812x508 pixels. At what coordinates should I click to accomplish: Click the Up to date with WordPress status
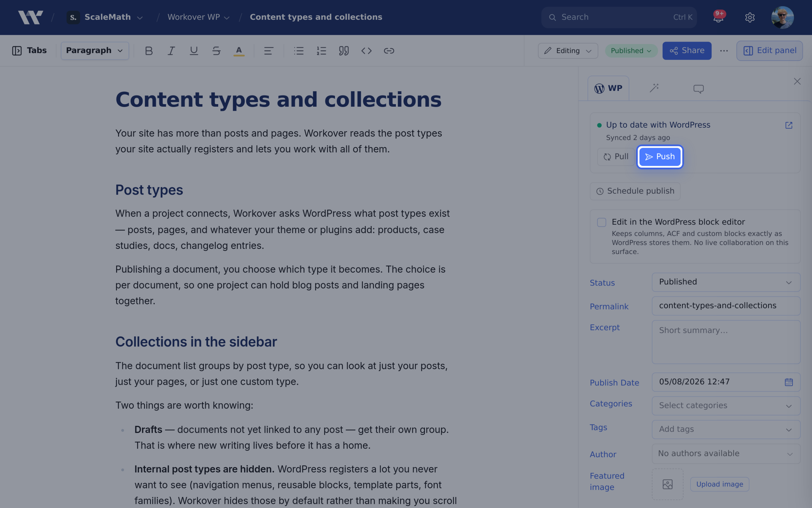click(x=658, y=125)
